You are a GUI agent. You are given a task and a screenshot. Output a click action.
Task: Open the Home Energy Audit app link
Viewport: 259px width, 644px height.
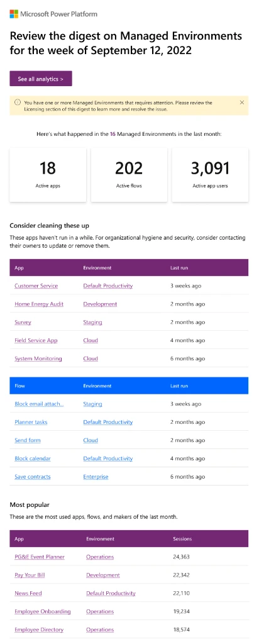pyautogui.click(x=39, y=304)
